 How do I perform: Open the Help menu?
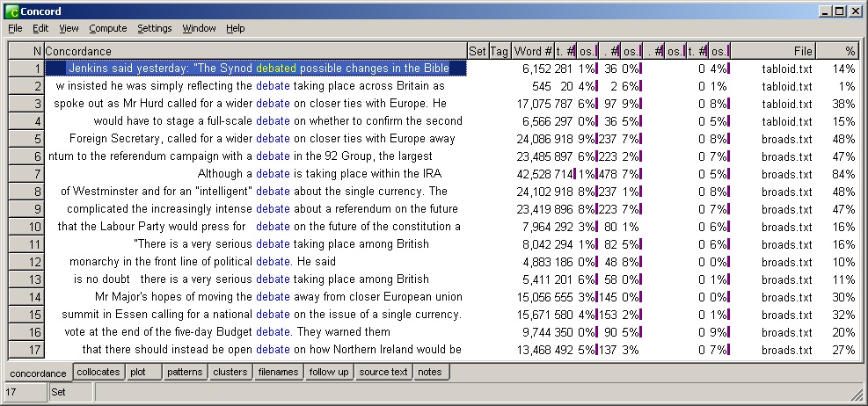(x=236, y=28)
